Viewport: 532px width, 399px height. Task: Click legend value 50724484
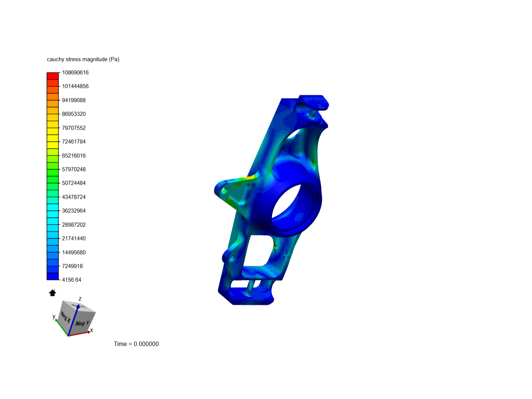[74, 183]
